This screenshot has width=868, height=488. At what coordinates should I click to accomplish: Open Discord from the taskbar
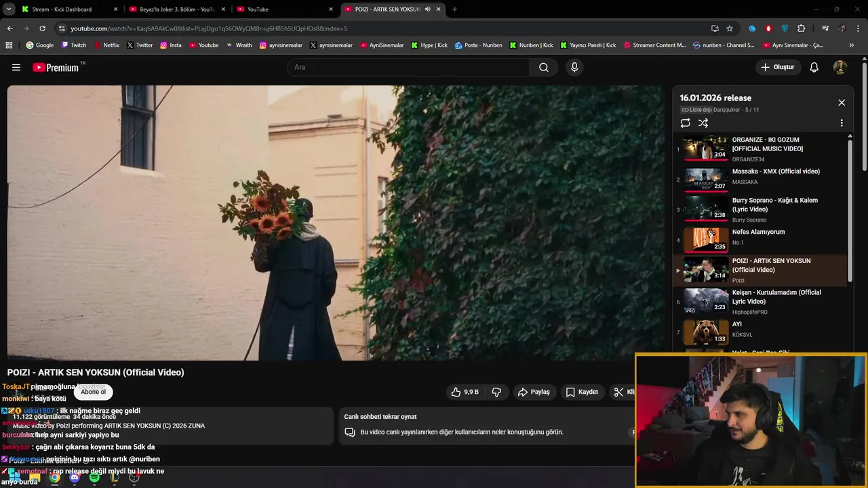tap(75, 478)
